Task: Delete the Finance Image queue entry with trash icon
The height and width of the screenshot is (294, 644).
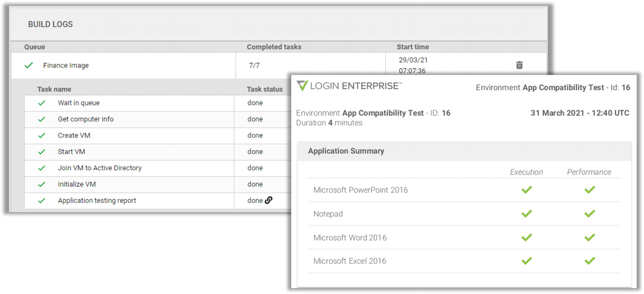Action: [x=519, y=65]
